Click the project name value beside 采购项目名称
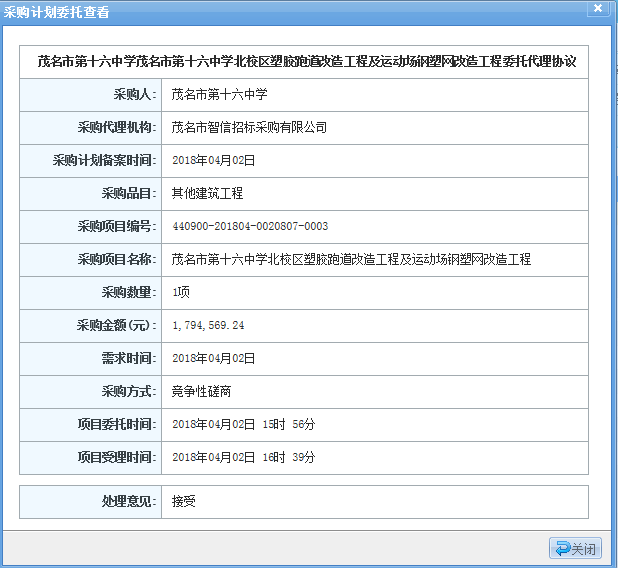This screenshot has width=618, height=568. click(x=351, y=259)
